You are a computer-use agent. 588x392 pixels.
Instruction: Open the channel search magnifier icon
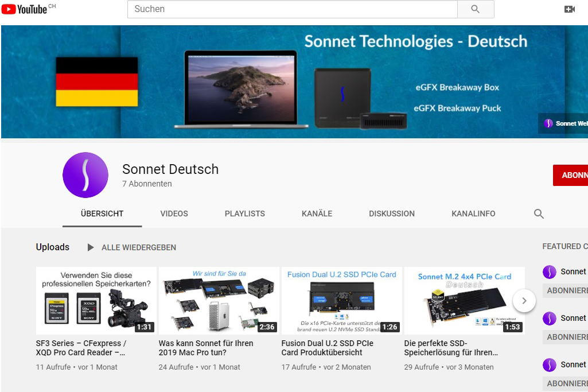coord(539,214)
